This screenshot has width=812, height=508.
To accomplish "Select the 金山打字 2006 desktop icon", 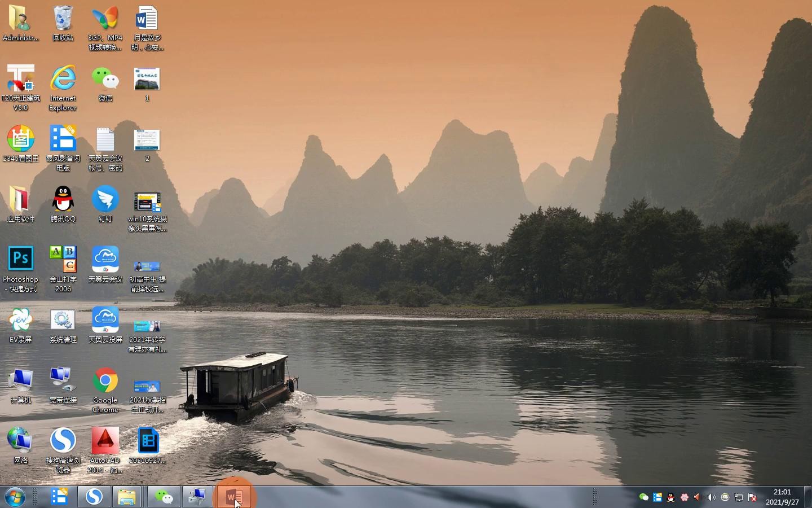I will (x=63, y=260).
